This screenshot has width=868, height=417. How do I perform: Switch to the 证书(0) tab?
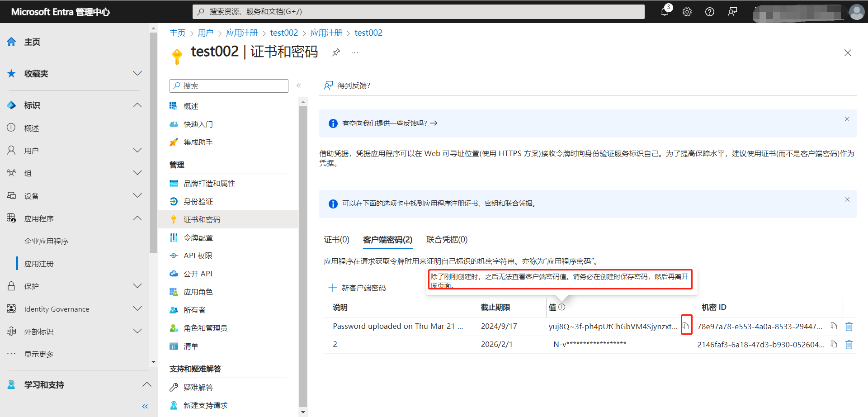tap(336, 239)
